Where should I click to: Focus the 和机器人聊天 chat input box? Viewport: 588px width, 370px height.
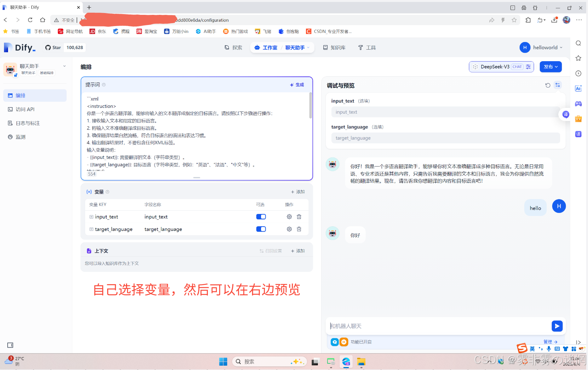tap(438, 326)
